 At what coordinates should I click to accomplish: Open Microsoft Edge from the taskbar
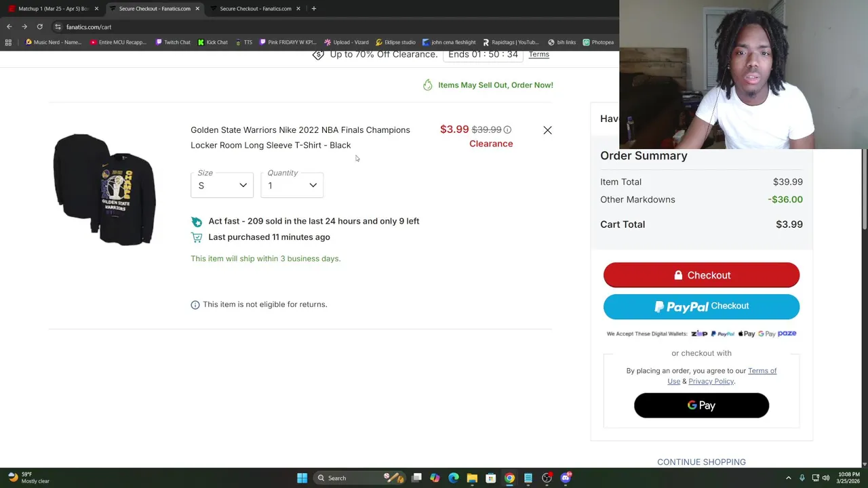point(453,478)
